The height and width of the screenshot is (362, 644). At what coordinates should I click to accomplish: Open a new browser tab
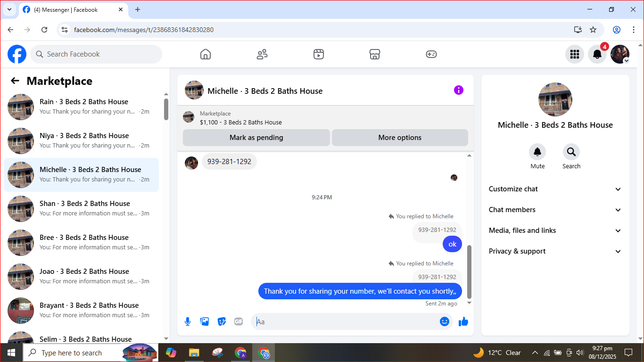138,9
